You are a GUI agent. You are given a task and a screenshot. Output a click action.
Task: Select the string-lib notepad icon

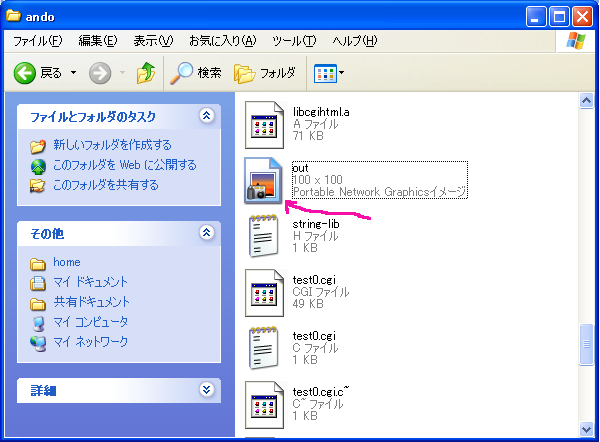pos(263,236)
